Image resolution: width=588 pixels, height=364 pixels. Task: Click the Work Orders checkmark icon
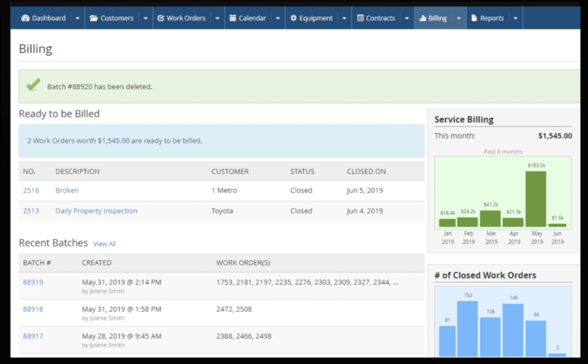pyautogui.click(x=160, y=18)
